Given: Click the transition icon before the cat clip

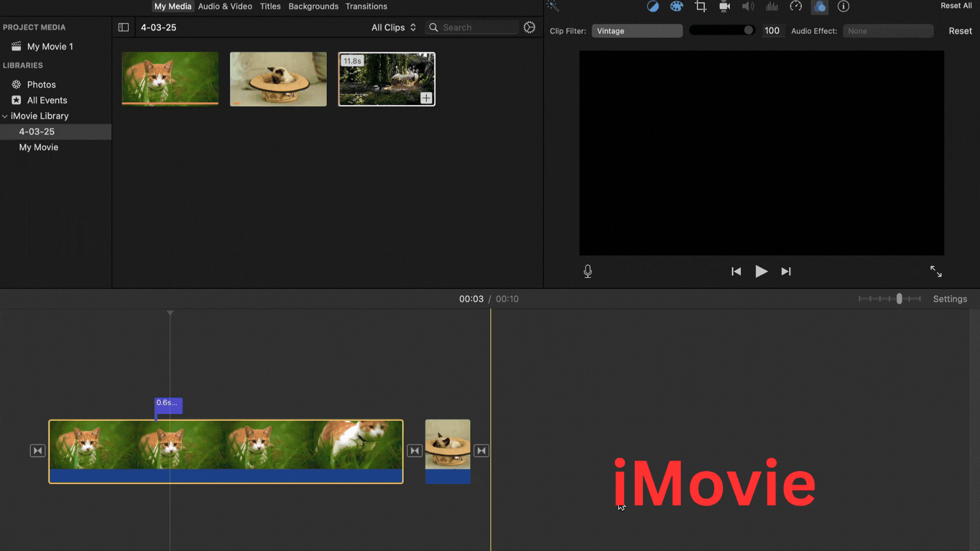Looking at the screenshot, I should tap(38, 451).
